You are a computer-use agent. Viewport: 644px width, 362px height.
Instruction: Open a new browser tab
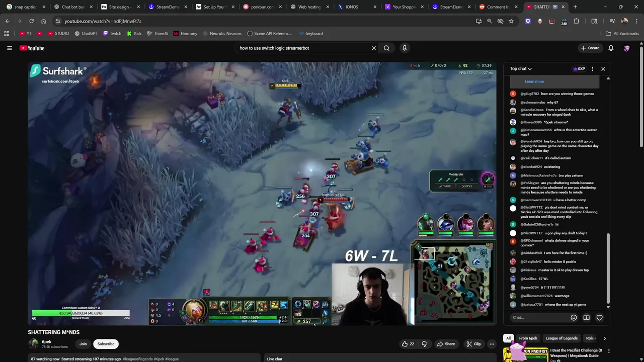(575, 7)
